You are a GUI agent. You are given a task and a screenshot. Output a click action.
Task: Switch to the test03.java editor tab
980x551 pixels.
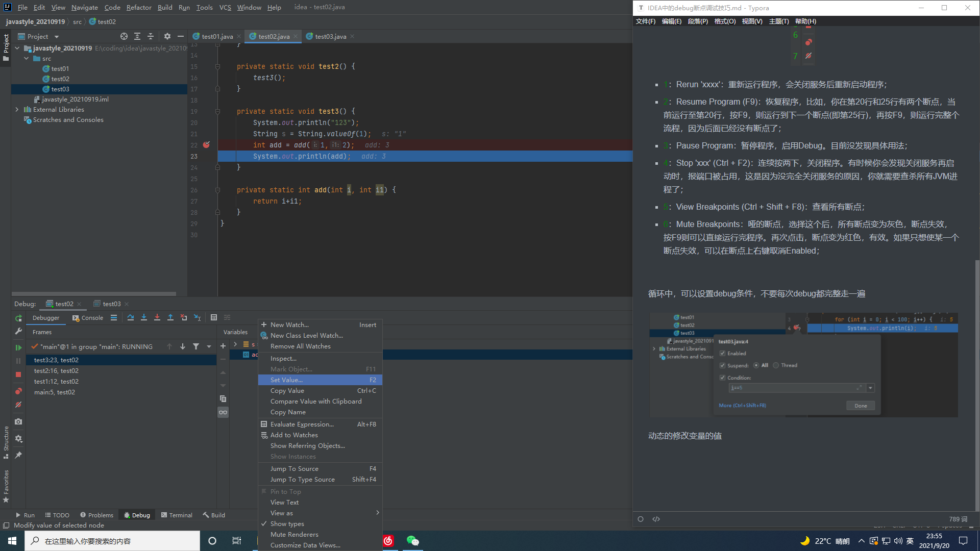click(x=330, y=36)
